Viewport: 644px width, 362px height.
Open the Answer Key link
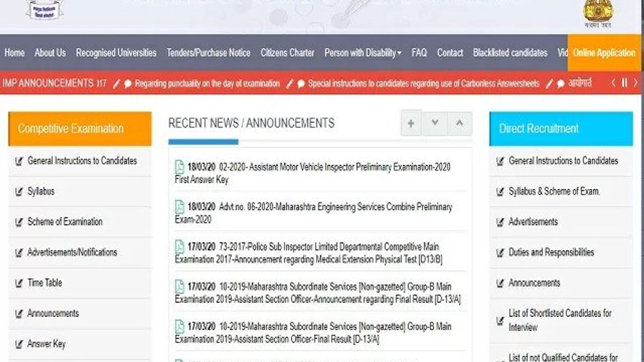(46, 344)
